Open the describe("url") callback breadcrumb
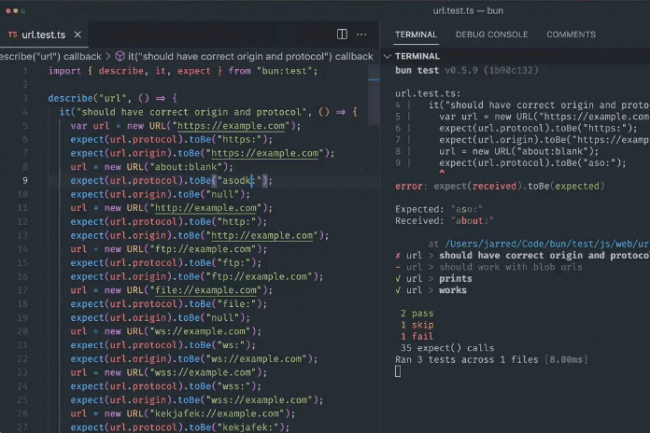Viewport: 650px width, 433px height. point(50,57)
